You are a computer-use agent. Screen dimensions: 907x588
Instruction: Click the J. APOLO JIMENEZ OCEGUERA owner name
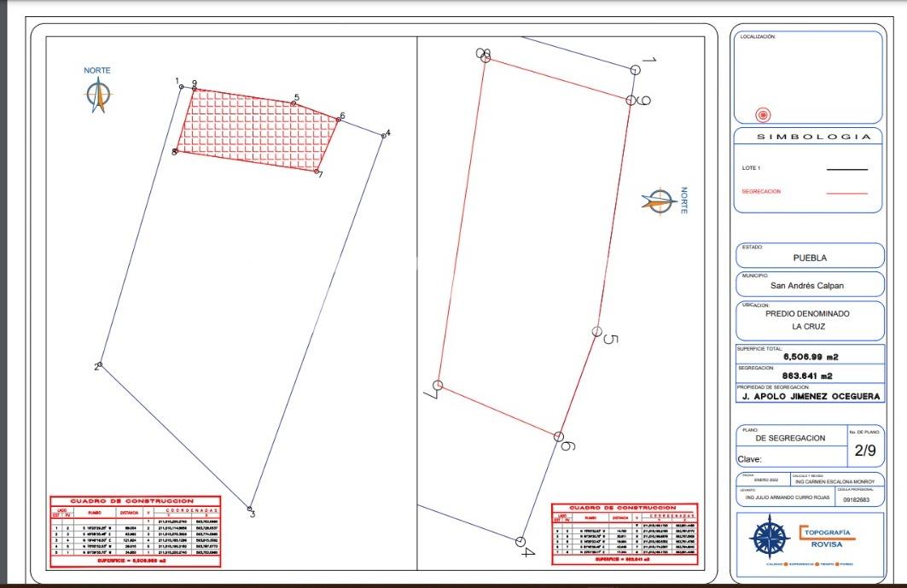point(811,397)
